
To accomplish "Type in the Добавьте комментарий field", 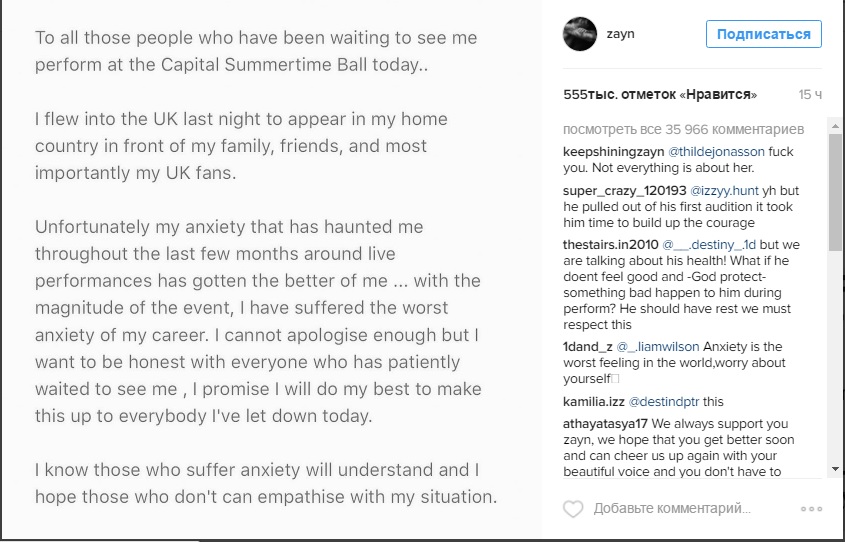I will (x=672, y=509).
